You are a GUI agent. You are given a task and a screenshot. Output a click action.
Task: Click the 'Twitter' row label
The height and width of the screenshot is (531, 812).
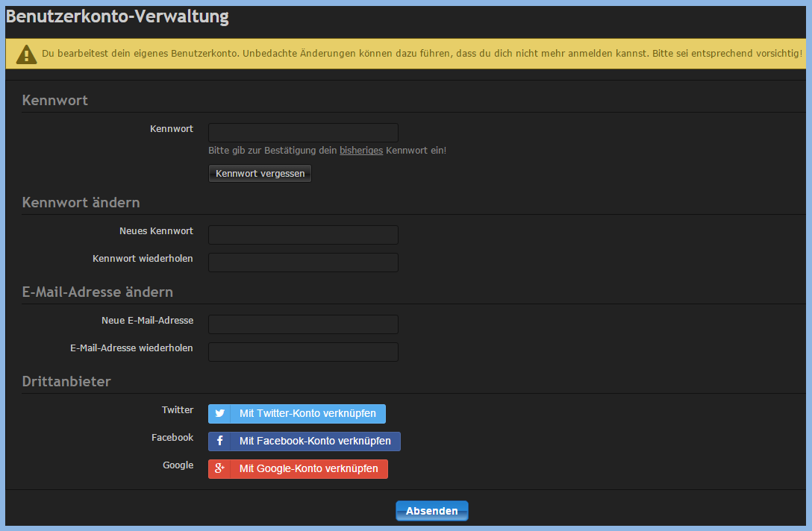point(178,410)
